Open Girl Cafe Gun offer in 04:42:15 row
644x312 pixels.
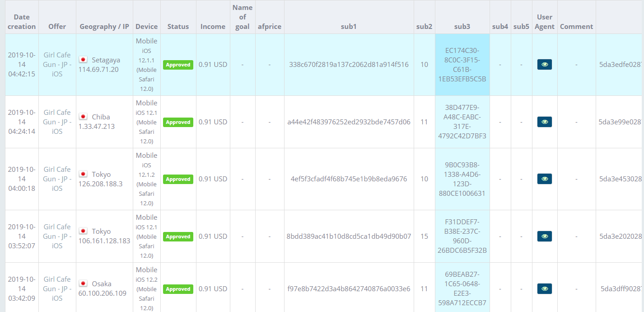pyautogui.click(x=57, y=65)
